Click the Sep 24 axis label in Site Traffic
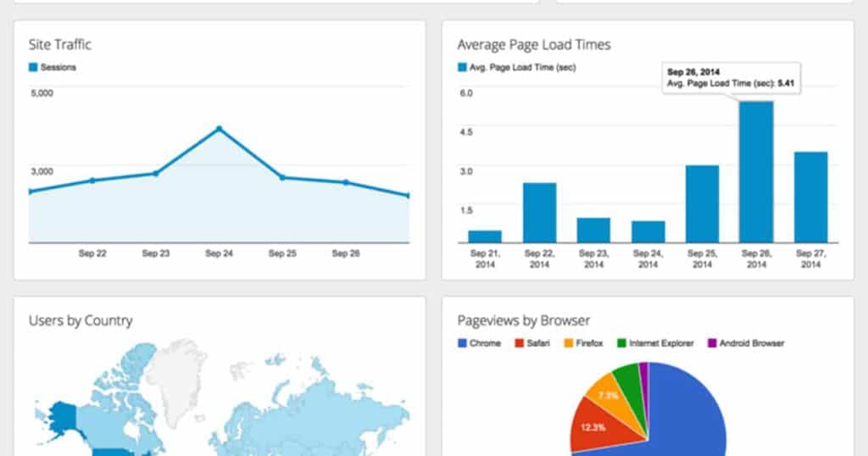This screenshot has height=456, width=868. [x=220, y=253]
